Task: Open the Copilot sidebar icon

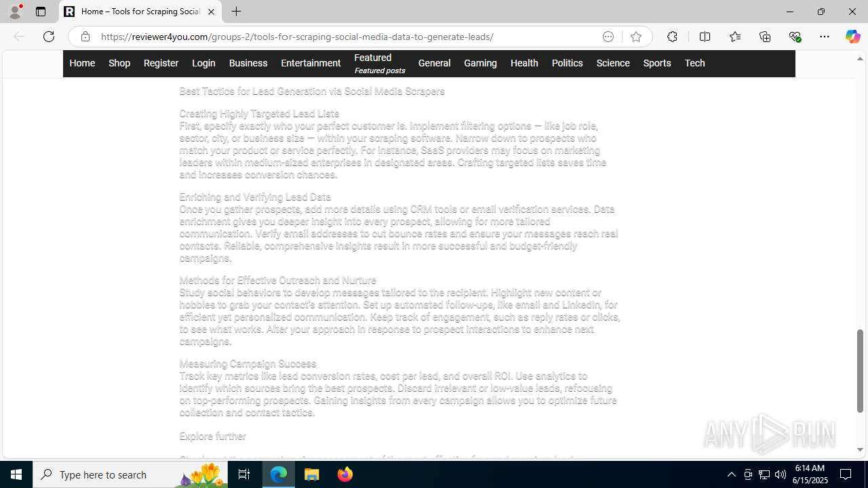Action: click(x=852, y=37)
